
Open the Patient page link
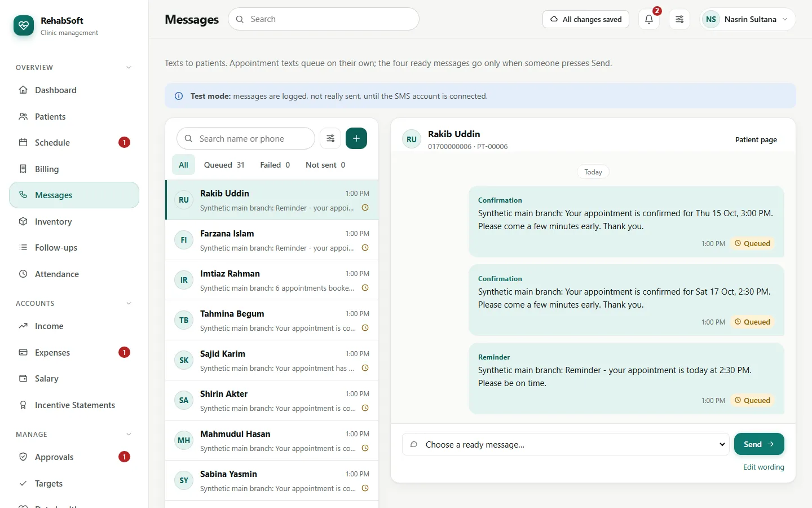click(x=756, y=139)
